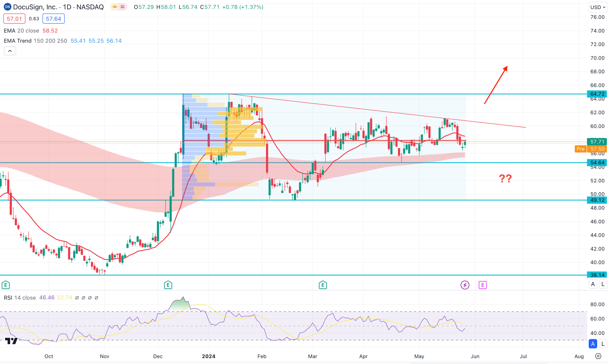Image resolution: width=609 pixels, height=364 pixels.
Task: Collapse the indicator legend with chevron button
Action: coord(10,51)
